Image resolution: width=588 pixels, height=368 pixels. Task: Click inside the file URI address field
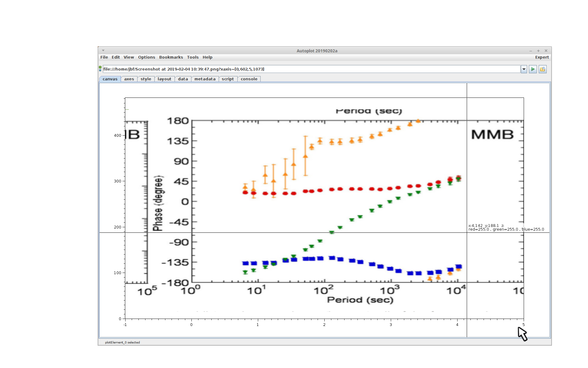pos(311,69)
